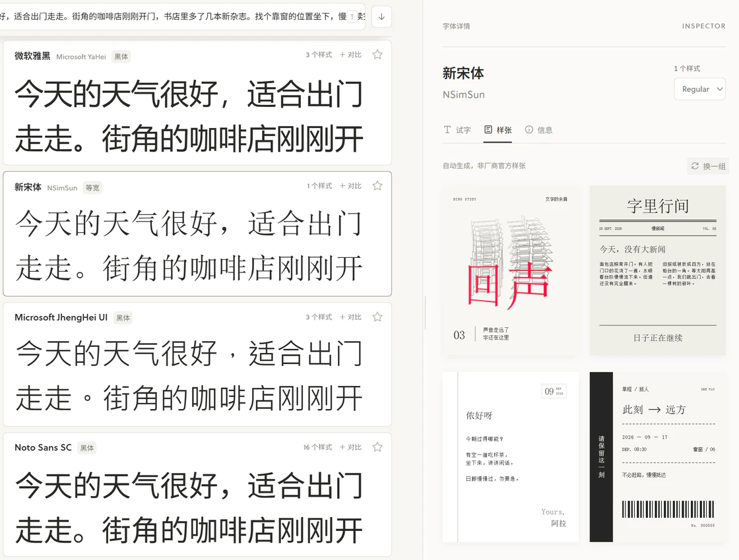Click the T icon in preview text field
This screenshot has height=560, width=739.
point(352,16)
